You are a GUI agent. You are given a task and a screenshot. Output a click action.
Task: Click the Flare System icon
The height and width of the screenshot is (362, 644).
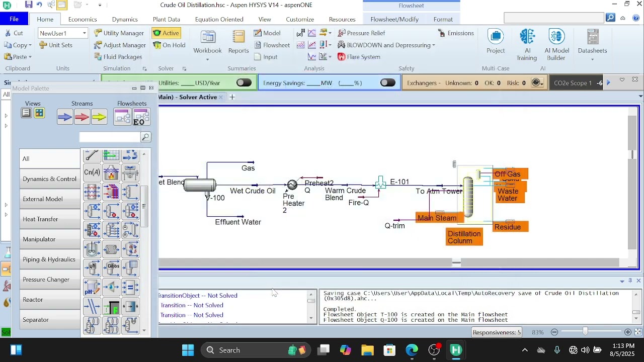click(359, 57)
